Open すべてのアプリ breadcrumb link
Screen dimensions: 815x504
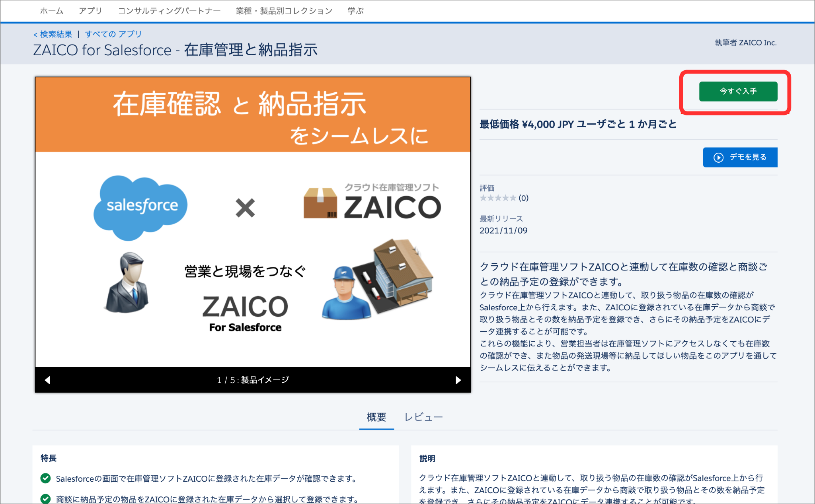click(x=113, y=34)
